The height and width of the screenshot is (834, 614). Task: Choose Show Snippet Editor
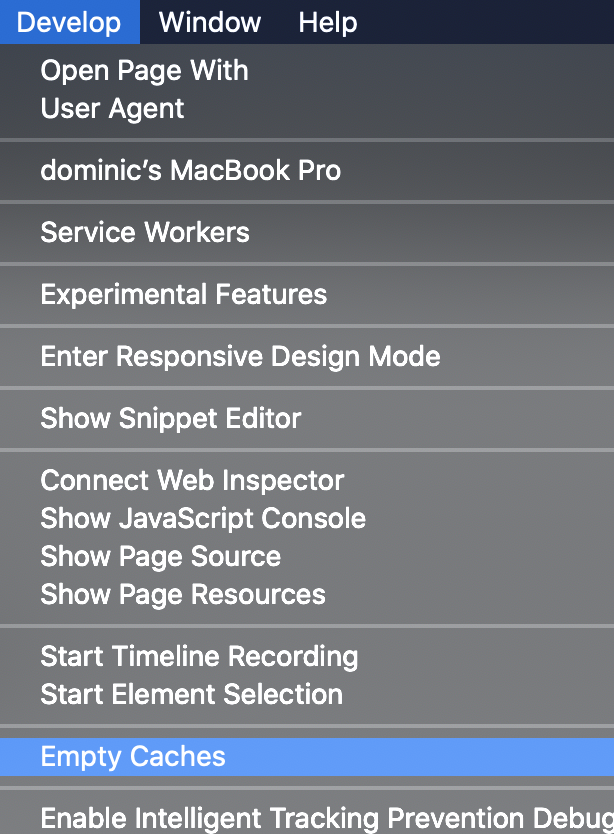170,419
